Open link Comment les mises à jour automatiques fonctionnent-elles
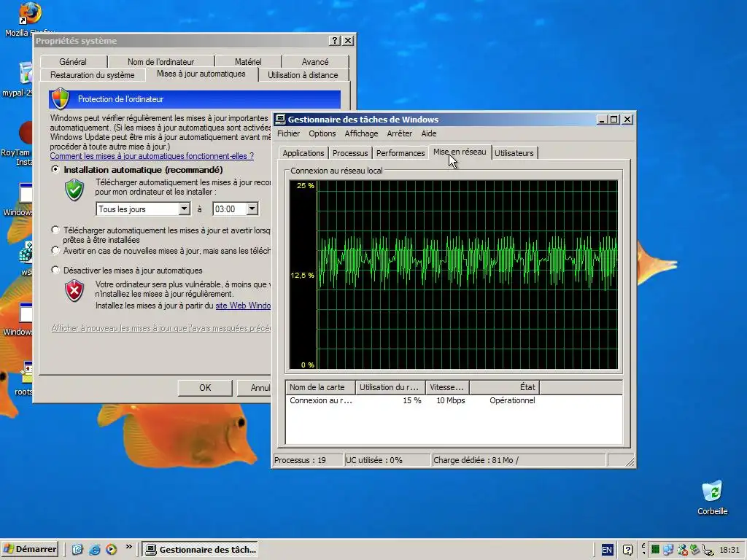The image size is (747, 560). pyautogui.click(x=152, y=156)
